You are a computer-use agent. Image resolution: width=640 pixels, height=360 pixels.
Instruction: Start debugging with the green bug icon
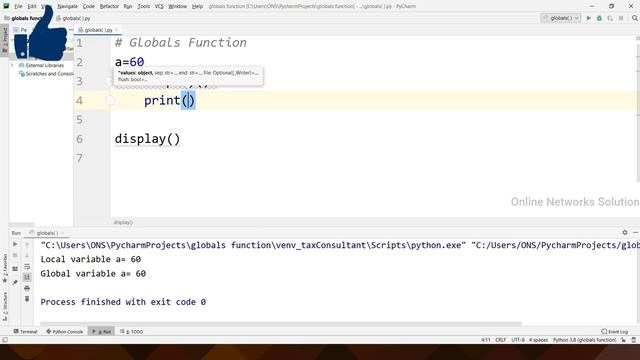[x=599, y=18]
